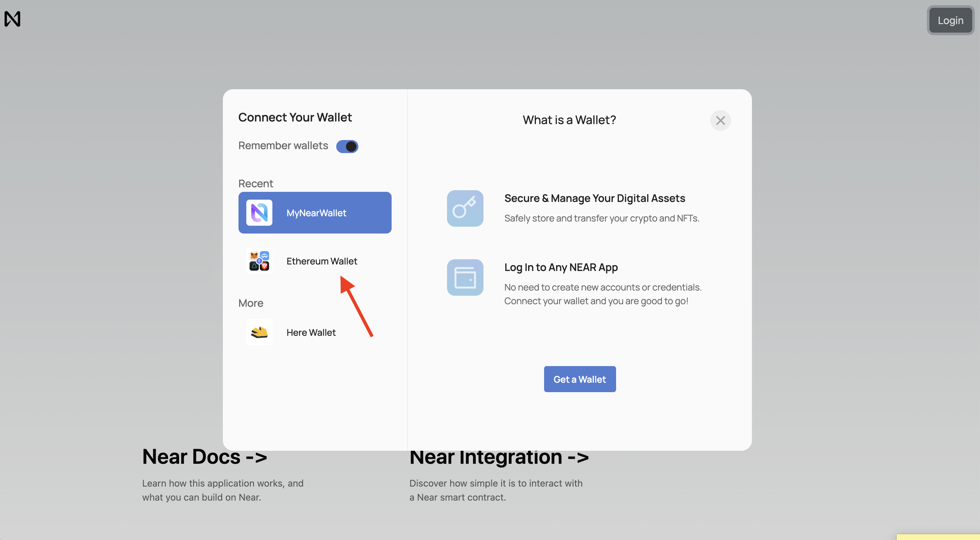
Task: Click the What is a Wallet heading
Action: click(569, 120)
